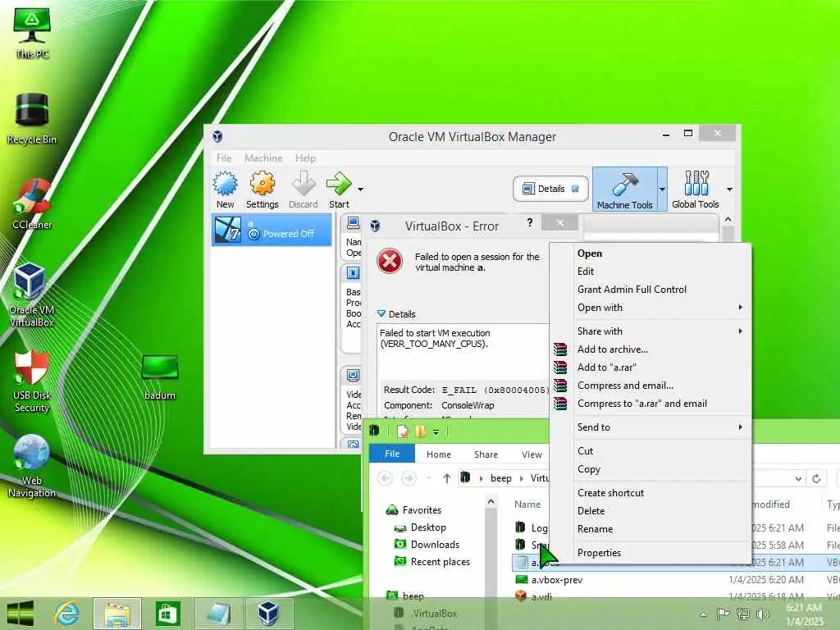840x630 pixels.
Task: Select Add to "a.rar" entry
Action: (x=651, y=367)
